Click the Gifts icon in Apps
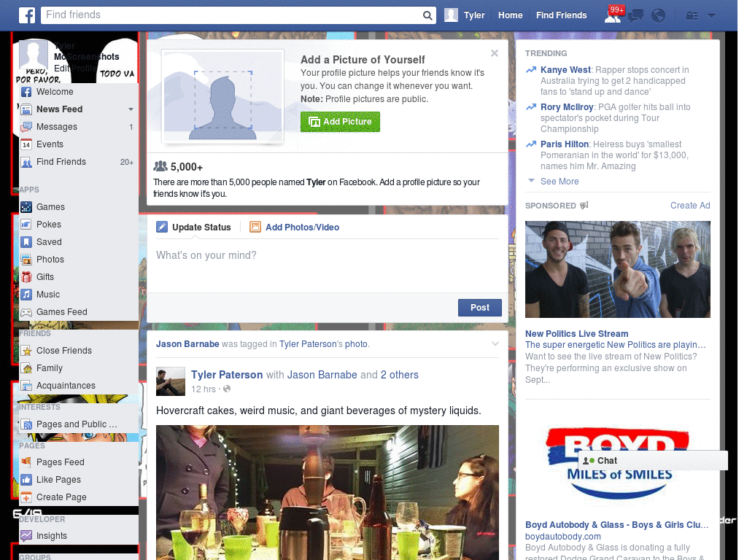 click(x=26, y=276)
